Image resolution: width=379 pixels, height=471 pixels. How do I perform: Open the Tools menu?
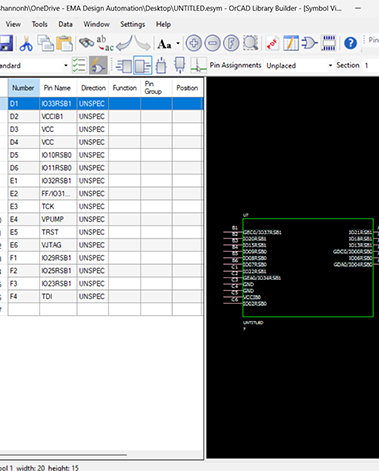pyautogui.click(x=39, y=24)
